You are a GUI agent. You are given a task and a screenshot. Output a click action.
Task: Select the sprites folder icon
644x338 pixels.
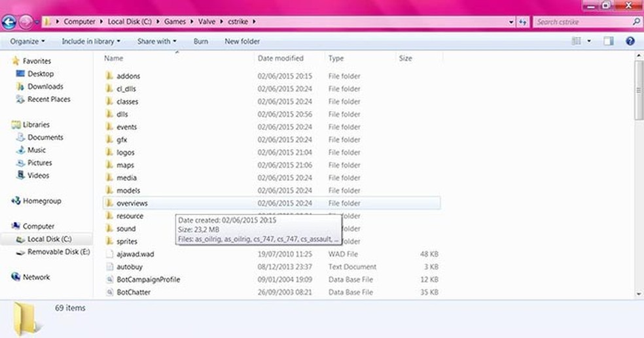109,241
